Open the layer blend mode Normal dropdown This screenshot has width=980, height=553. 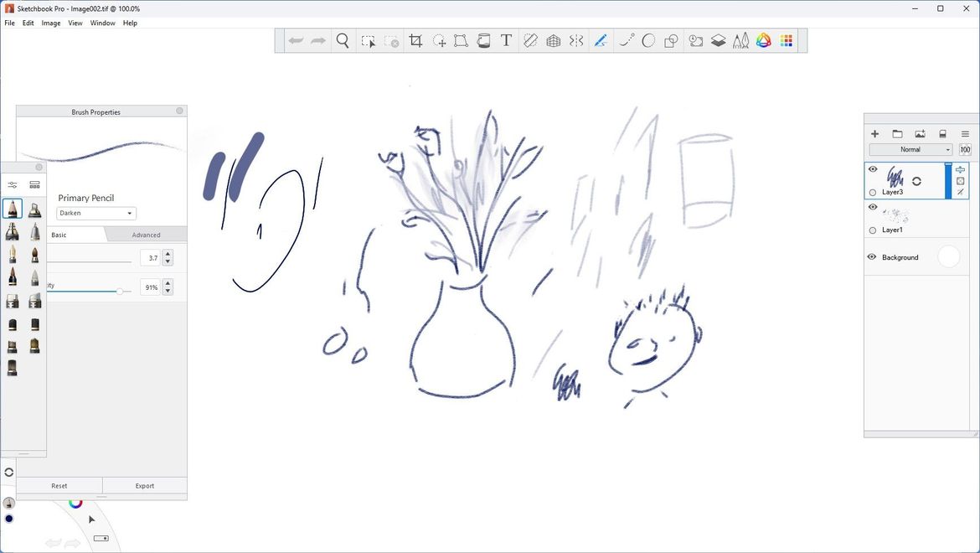pos(912,149)
